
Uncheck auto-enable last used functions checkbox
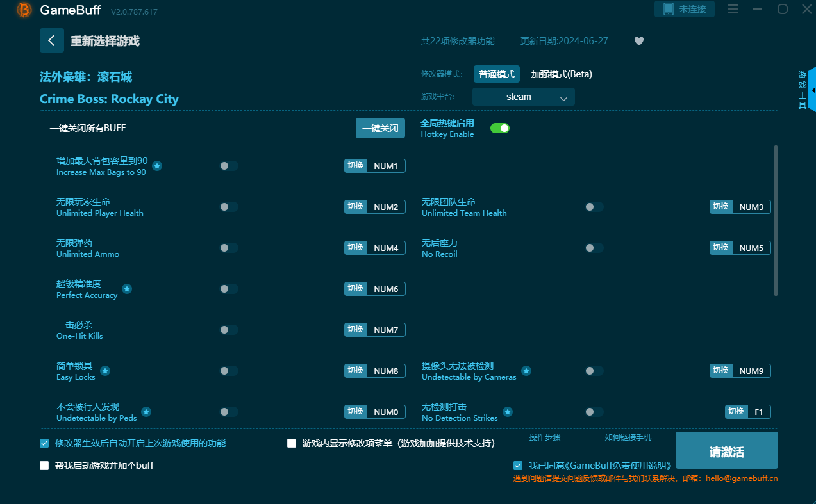coord(44,443)
